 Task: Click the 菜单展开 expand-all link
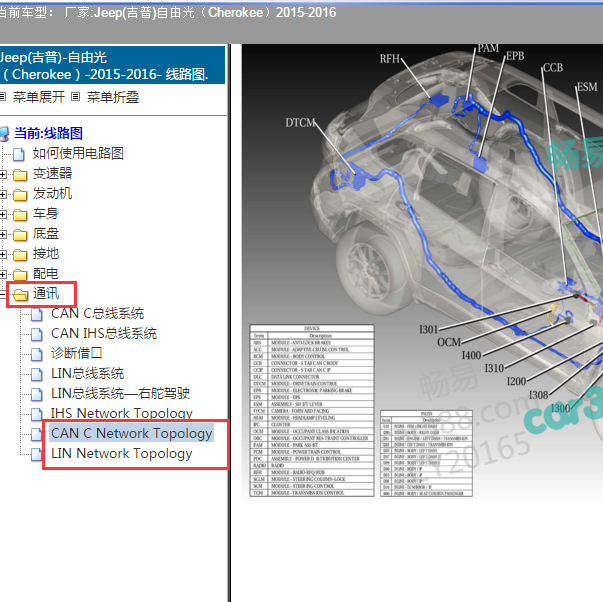click(38, 97)
